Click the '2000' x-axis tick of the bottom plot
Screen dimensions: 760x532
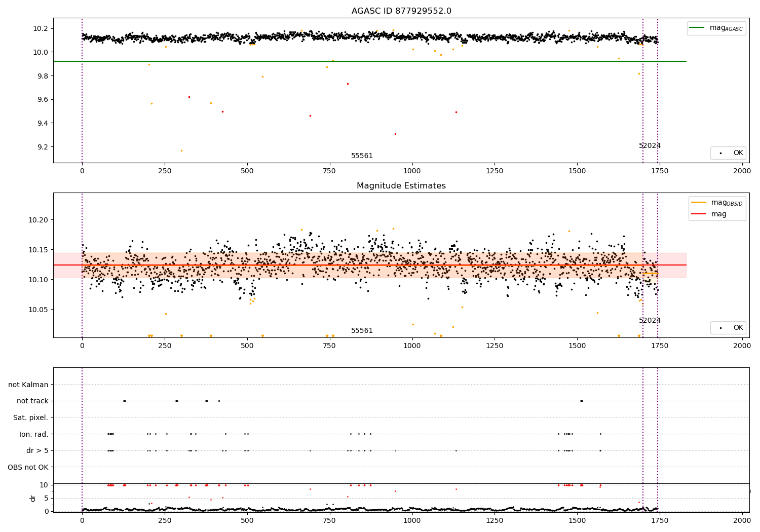[x=742, y=520]
